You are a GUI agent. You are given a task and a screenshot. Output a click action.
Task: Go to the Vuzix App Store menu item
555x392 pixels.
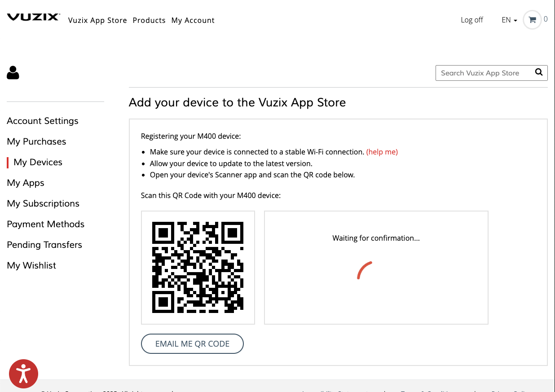click(x=97, y=20)
